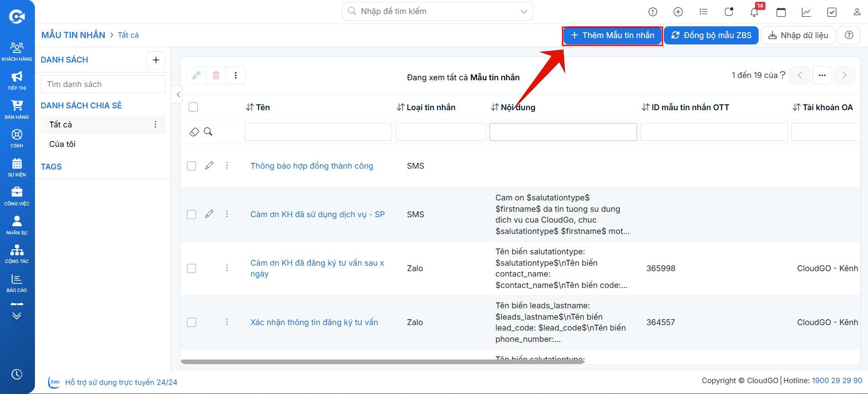Image resolution: width=868 pixels, height=394 pixels.
Task: Open the Tiếp Thị megaphone module
Action: point(17,81)
